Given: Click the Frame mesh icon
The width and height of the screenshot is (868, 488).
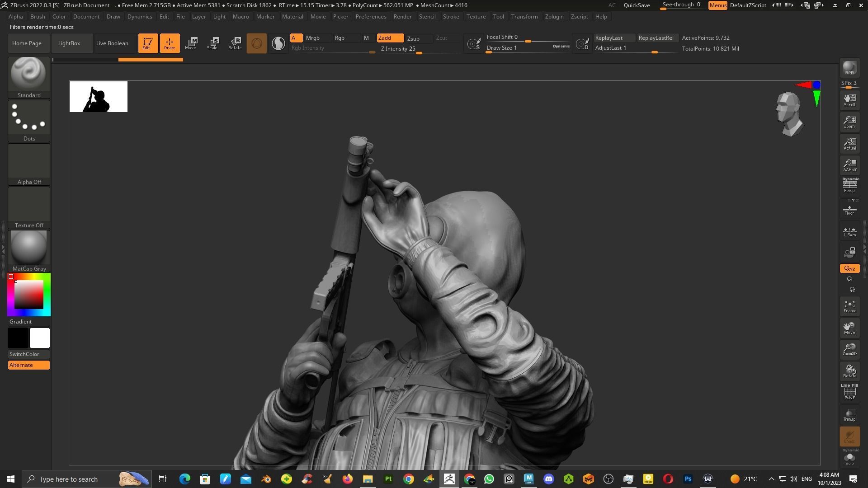Looking at the screenshot, I should 849,306.
